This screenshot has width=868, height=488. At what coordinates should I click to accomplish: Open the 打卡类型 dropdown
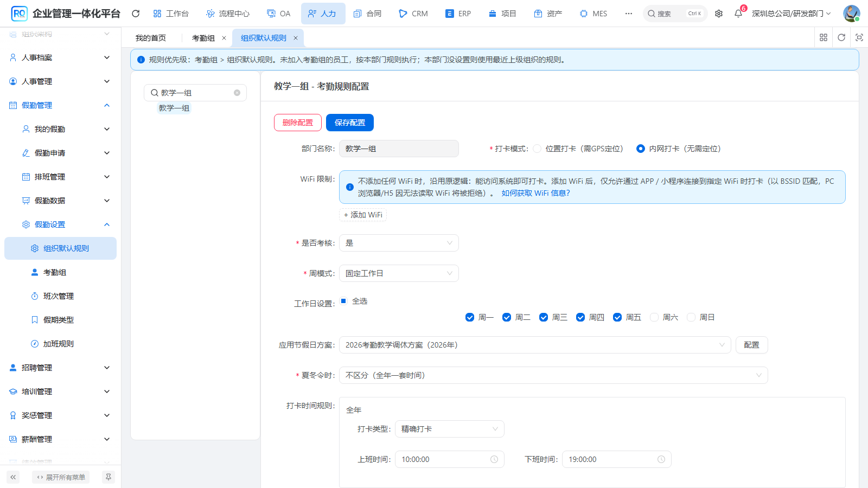point(450,429)
